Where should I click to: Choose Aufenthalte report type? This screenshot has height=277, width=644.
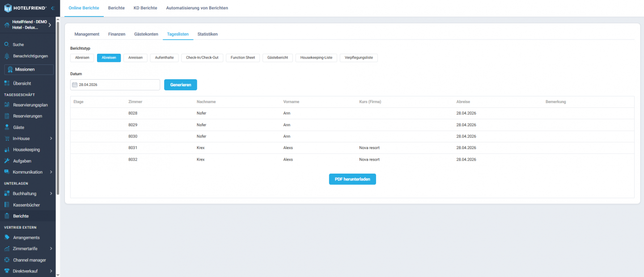(x=164, y=58)
